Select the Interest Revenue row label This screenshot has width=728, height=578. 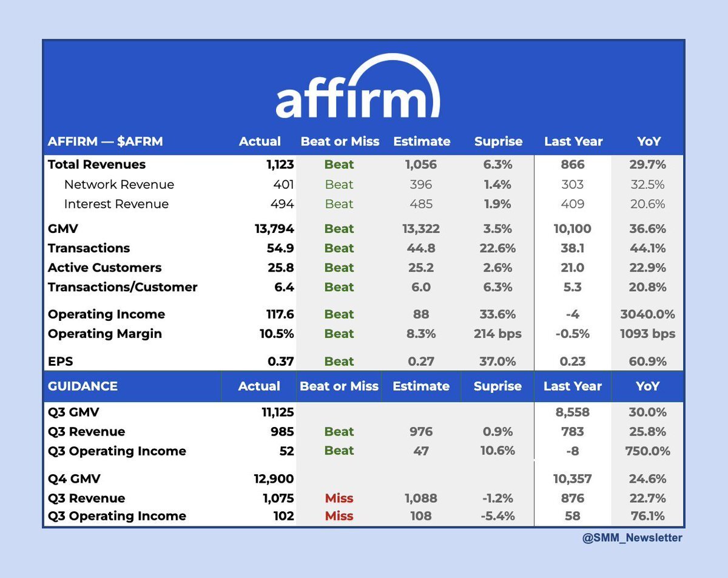pyautogui.click(x=116, y=204)
